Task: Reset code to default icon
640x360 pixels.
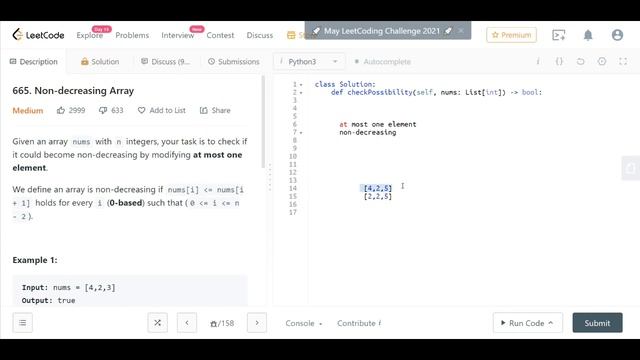Action: click(x=580, y=62)
